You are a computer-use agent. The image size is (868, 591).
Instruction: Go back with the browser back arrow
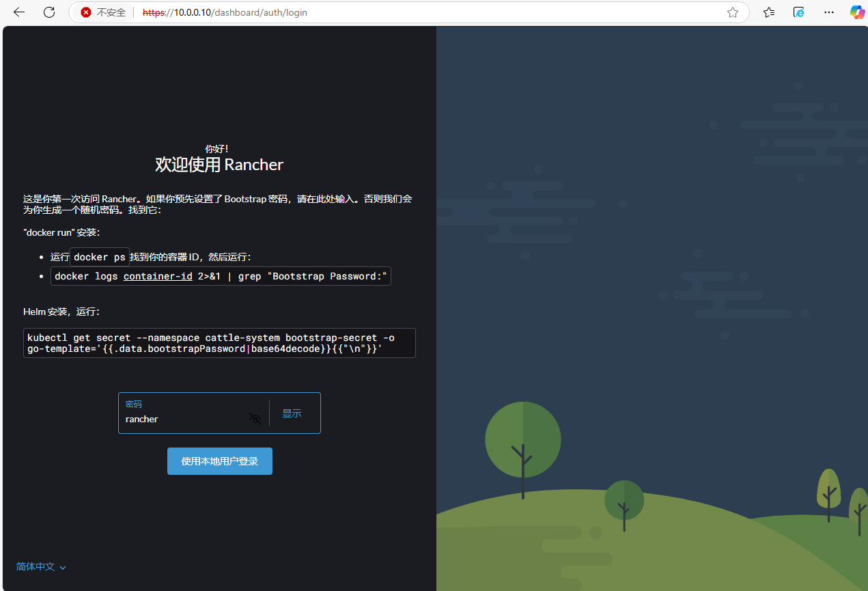point(19,12)
